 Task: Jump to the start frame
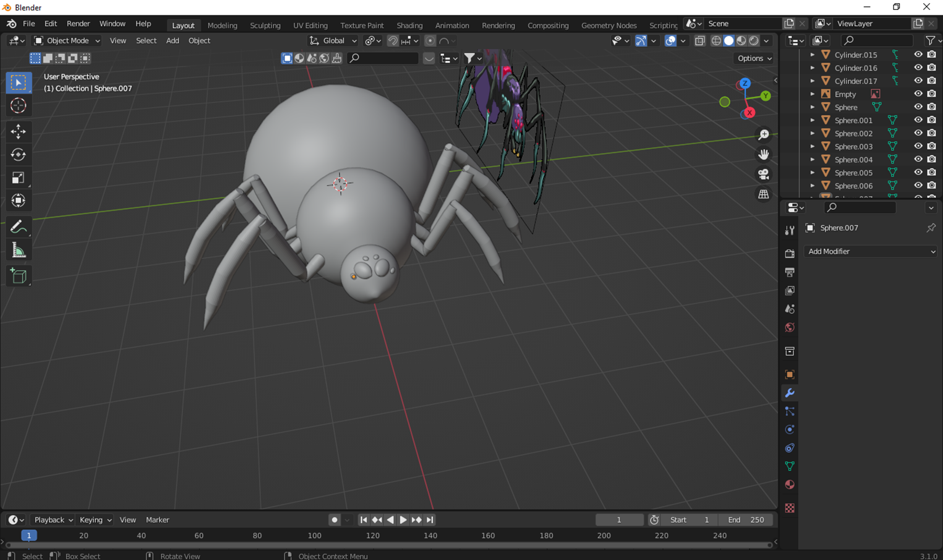point(364,520)
